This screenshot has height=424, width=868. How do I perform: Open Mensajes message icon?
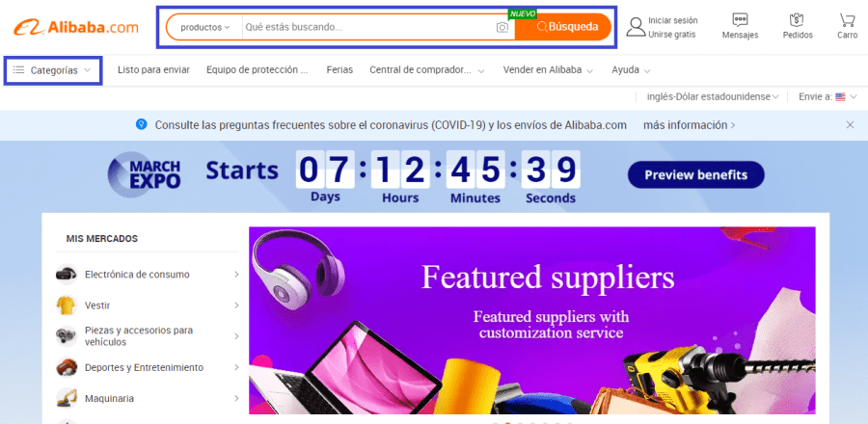(740, 20)
